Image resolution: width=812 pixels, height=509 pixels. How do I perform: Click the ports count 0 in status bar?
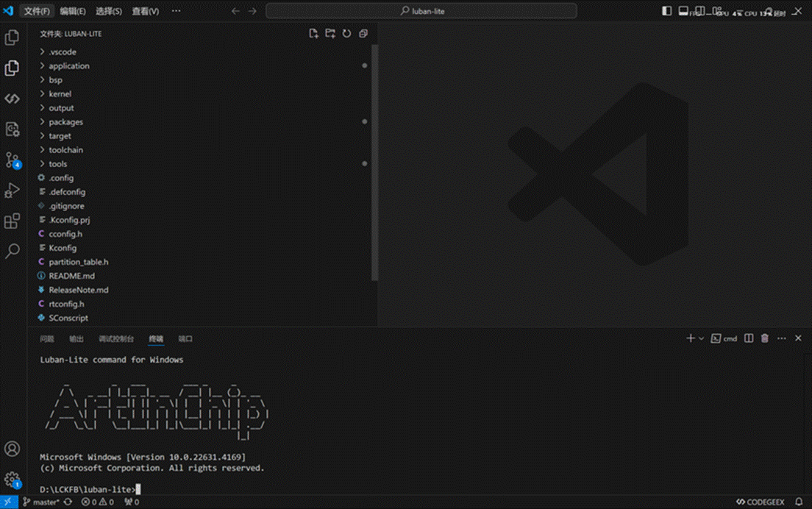click(132, 502)
